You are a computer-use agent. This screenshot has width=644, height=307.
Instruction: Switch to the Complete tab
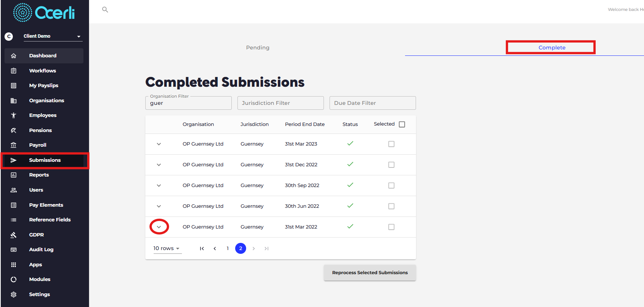coord(552,48)
